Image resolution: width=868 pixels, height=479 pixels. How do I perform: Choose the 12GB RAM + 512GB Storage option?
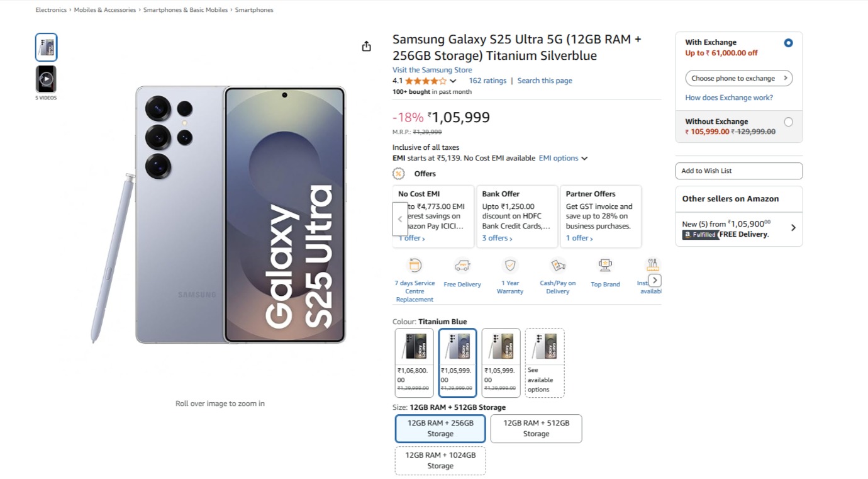[x=536, y=429]
